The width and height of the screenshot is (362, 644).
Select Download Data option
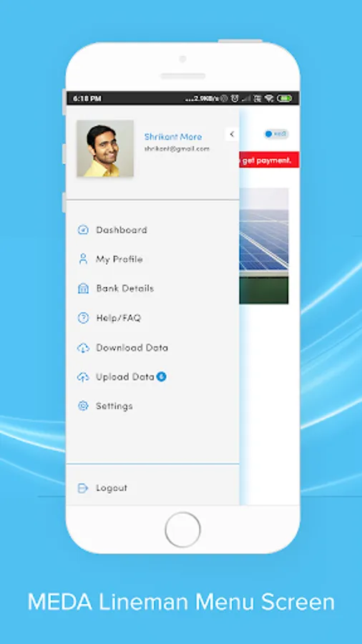coord(132,348)
